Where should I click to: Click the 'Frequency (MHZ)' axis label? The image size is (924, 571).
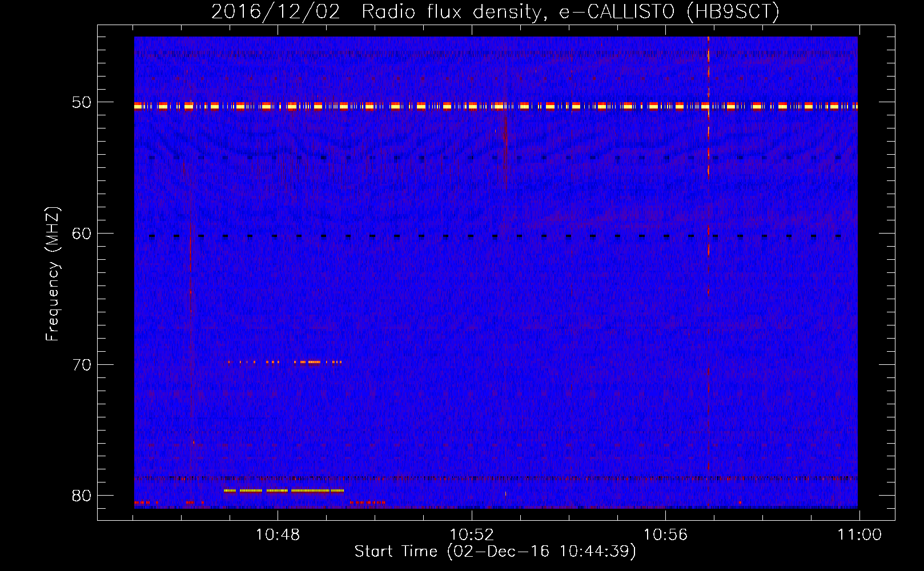[53, 274]
